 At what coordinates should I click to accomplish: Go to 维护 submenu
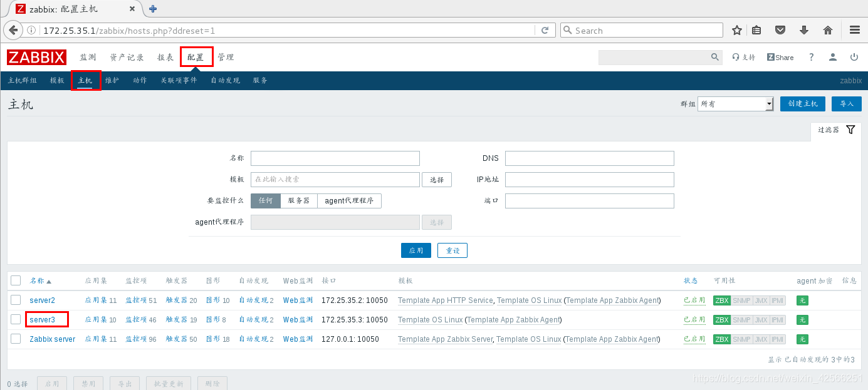click(x=112, y=81)
